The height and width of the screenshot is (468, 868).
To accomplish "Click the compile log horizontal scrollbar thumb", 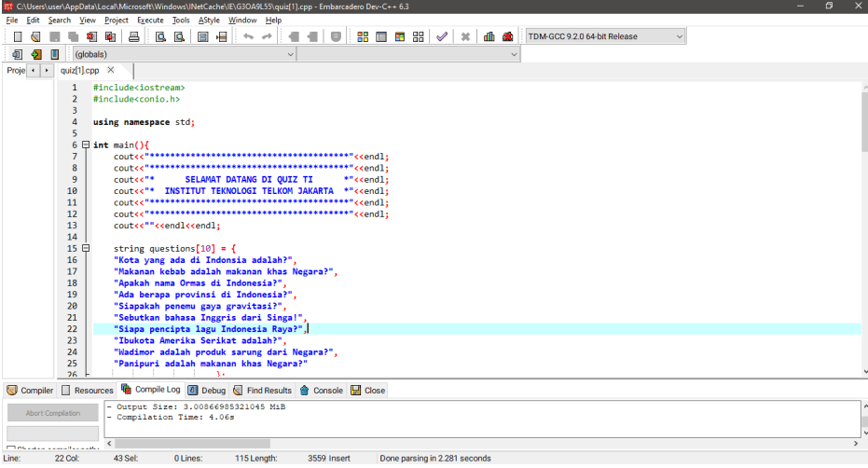I will pos(193,444).
